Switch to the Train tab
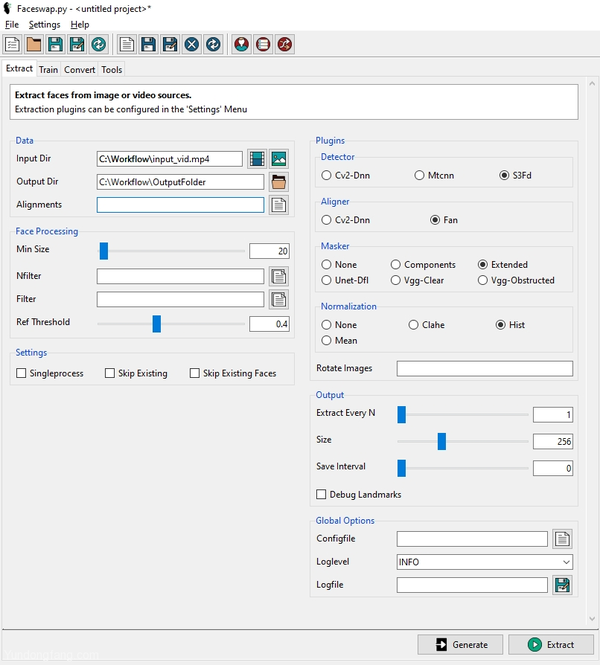Viewport: 600px width, 665px height. [x=48, y=70]
